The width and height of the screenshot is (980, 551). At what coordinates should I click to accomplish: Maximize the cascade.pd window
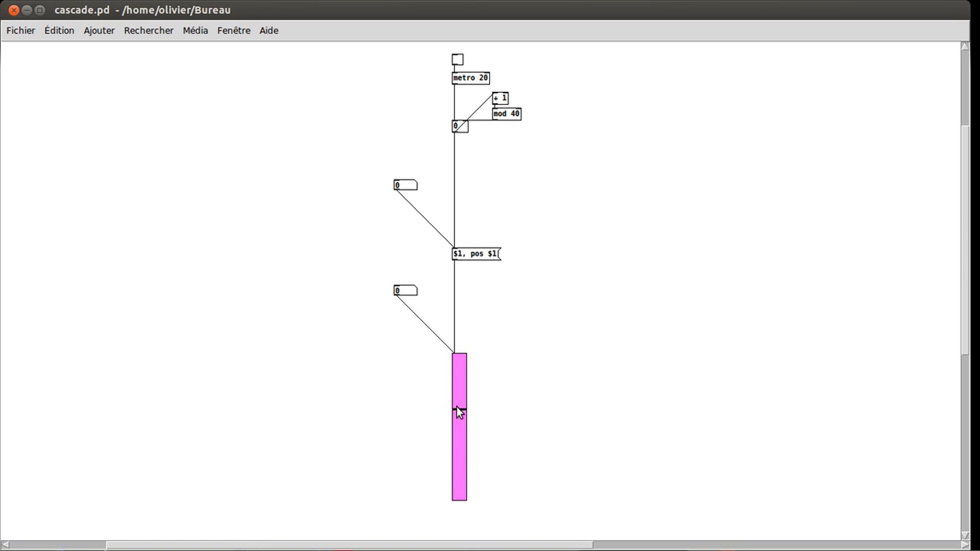(x=40, y=10)
